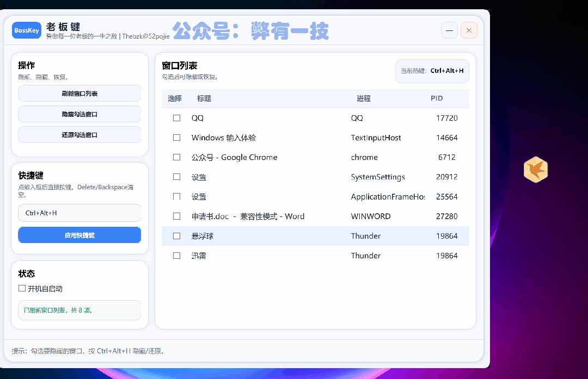Screen dimensions: 588x379
Task: Click the current hotkey Ctrl+Alt+H badge
Action: coord(432,71)
